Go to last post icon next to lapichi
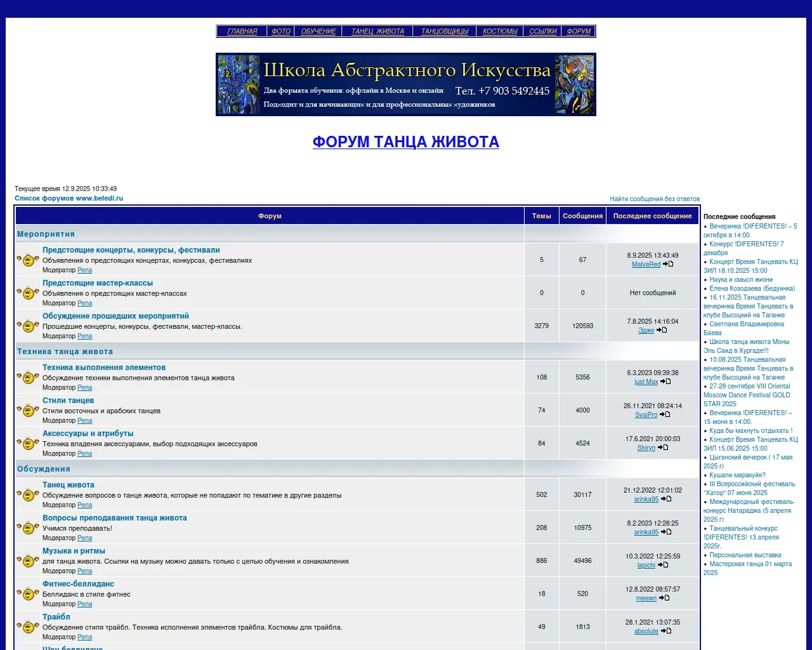Viewport: 812px width, 650px height. (663, 565)
